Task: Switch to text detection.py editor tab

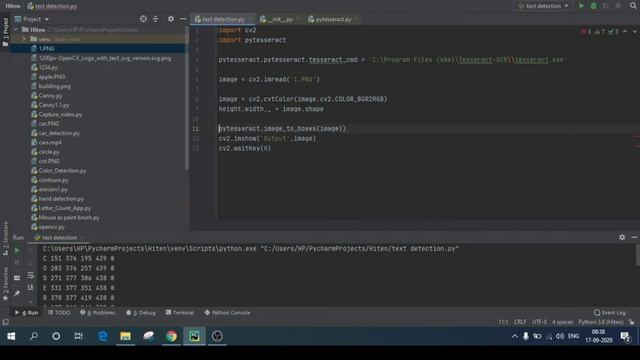Action: 223,19
